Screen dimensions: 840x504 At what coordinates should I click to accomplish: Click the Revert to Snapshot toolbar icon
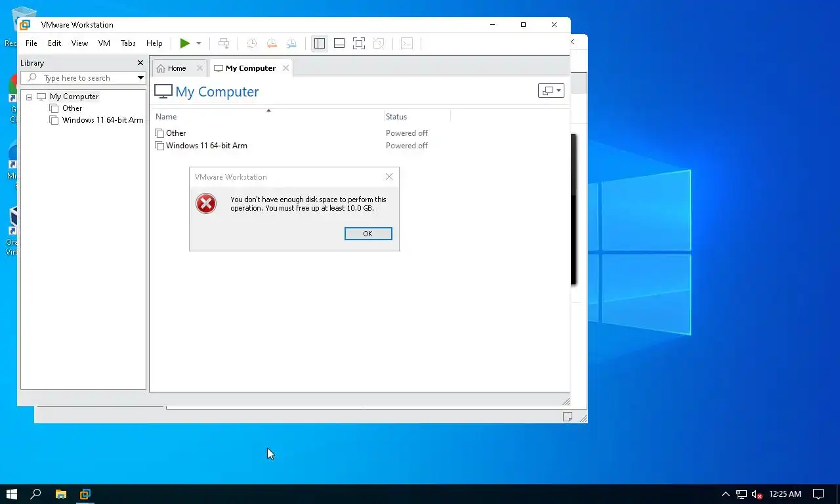pos(272,43)
